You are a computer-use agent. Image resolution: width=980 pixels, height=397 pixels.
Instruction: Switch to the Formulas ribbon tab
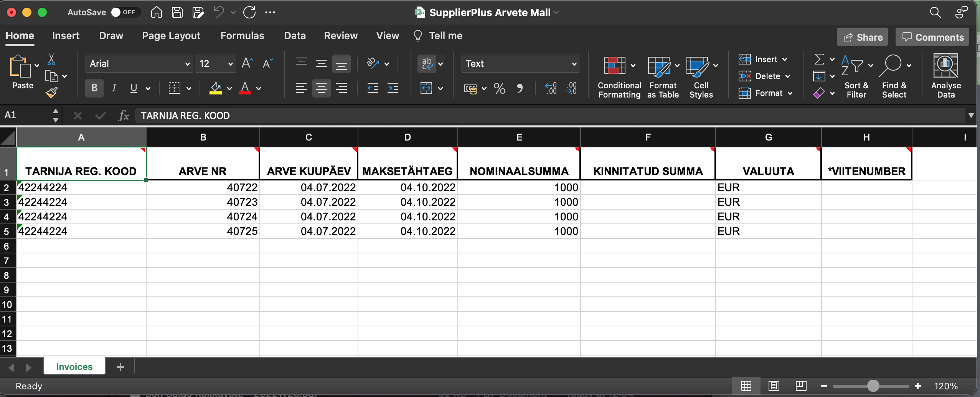[242, 36]
